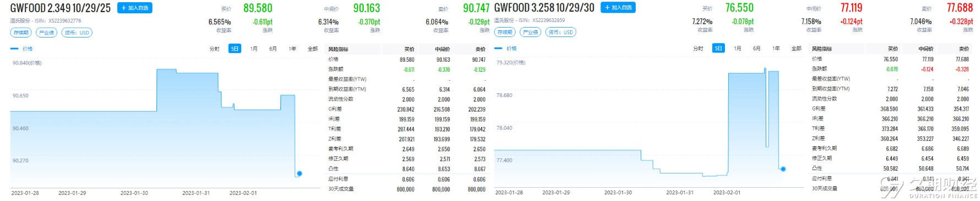Toggle 价格 legend on left chart
Screen dimensions: 980x201
coord(22,49)
